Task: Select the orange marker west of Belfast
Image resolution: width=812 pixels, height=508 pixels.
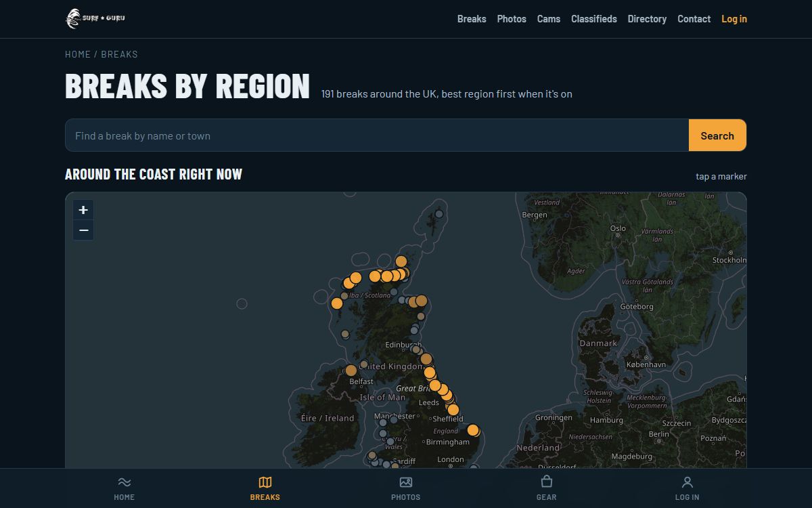Action: point(351,371)
